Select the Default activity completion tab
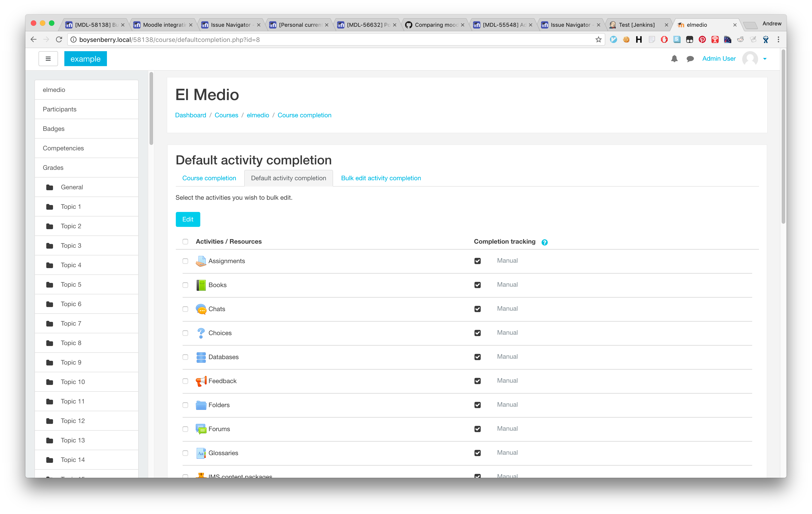Image resolution: width=812 pixels, height=514 pixels. [288, 178]
